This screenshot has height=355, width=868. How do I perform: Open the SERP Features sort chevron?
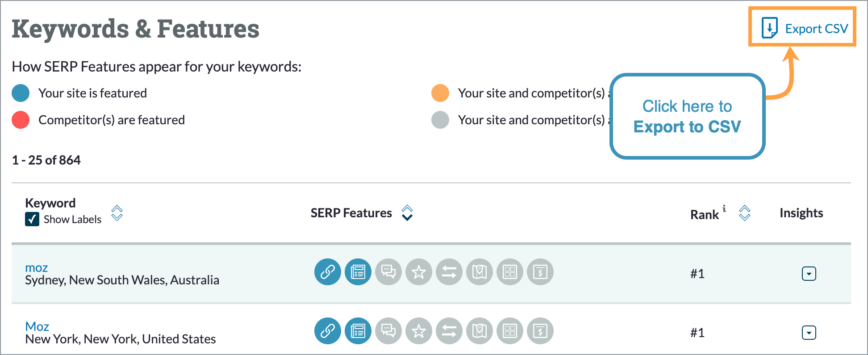pyautogui.click(x=407, y=213)
